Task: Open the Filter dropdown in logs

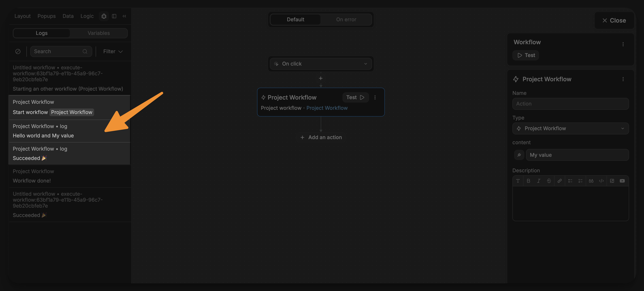Action: (x=113, y=51)
